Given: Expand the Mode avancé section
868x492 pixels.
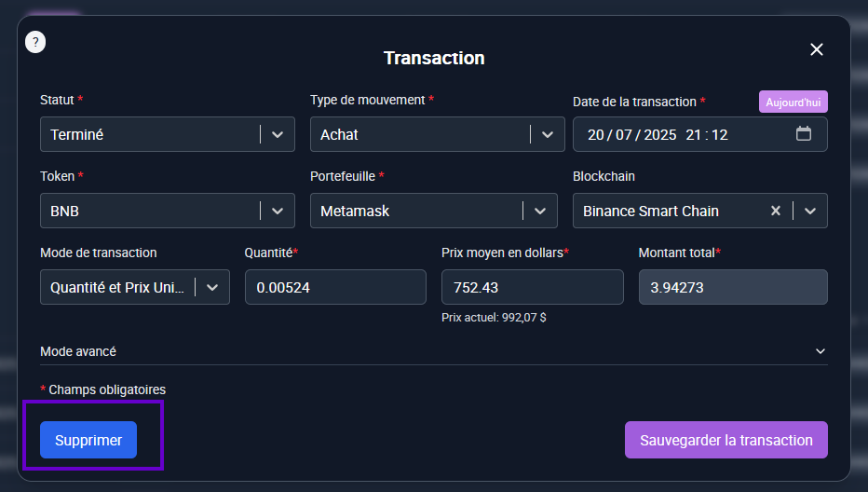Looking at the screenshot, I should 821,351.
